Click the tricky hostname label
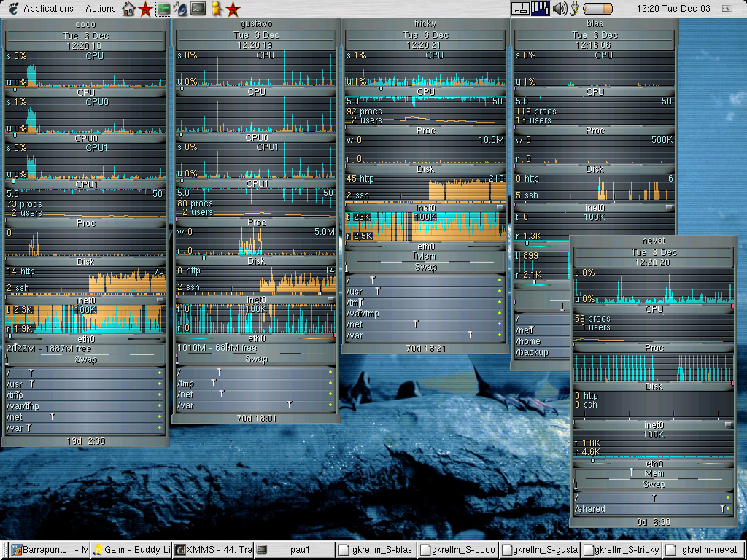 click(x=425, y=23)
